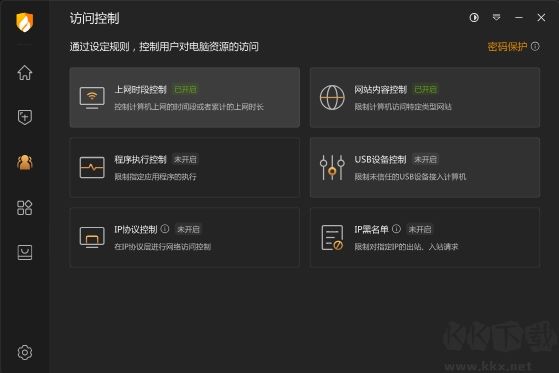
Task: Open the title bar dropdown menu icon
Action: click(x=496, y=17)
